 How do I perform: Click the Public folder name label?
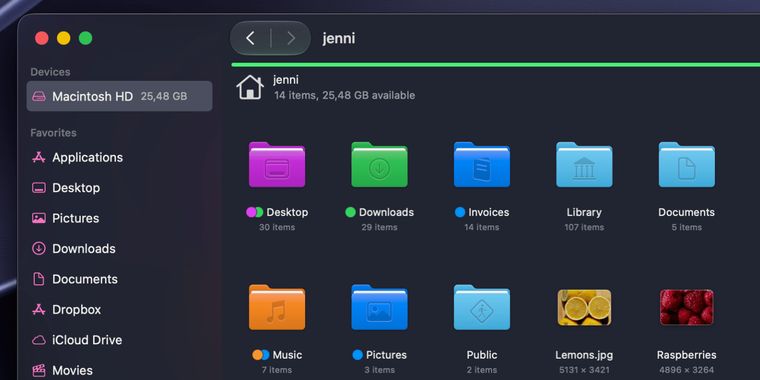[482, 355]
